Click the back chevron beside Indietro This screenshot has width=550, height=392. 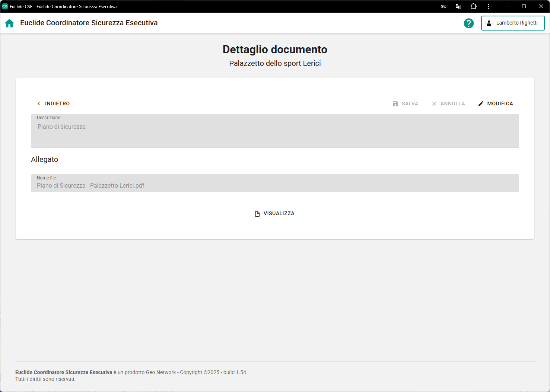tap(39, 104)
